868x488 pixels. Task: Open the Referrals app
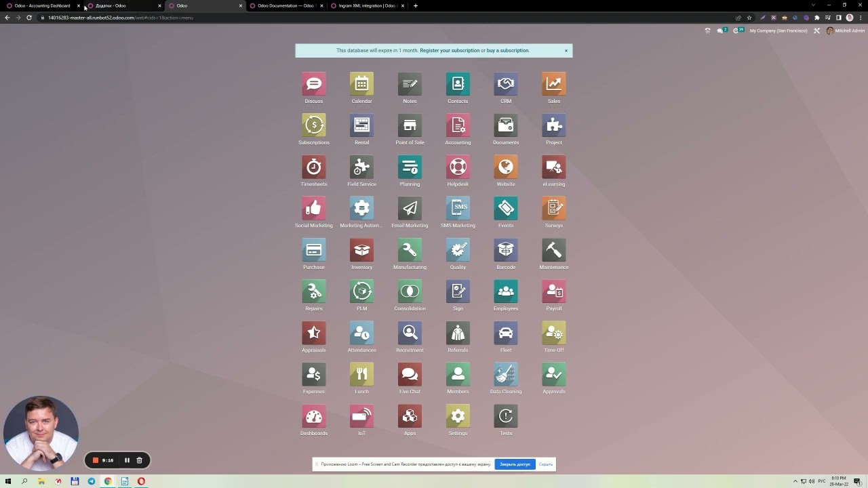coord(458,333)
